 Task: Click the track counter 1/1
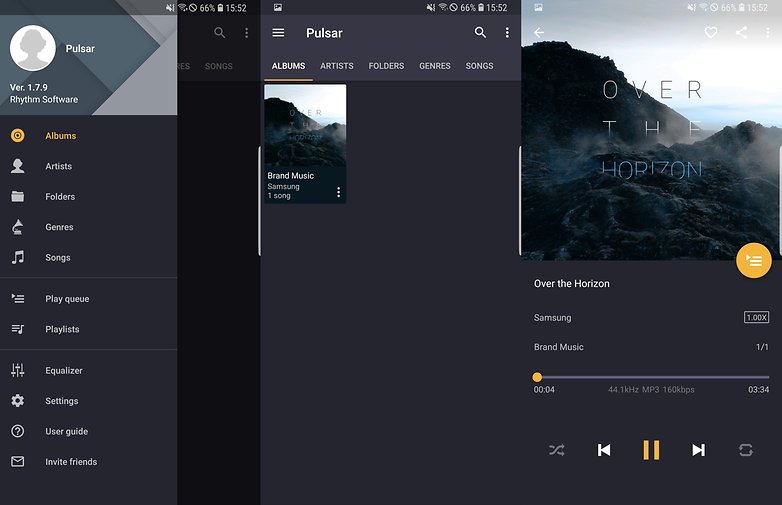tap(762, 347)
